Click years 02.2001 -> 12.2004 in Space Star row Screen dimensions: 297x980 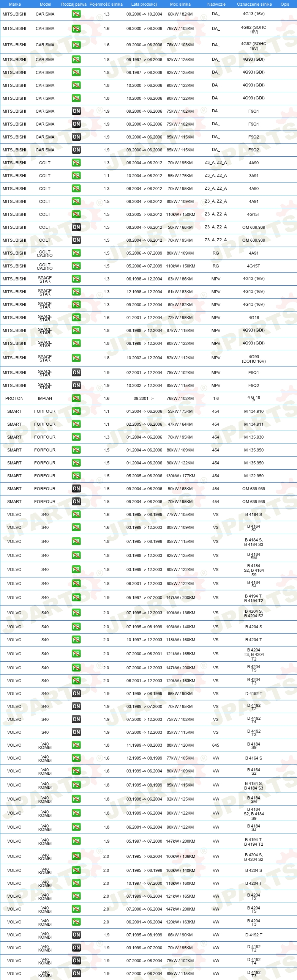[x=144, y=373]
